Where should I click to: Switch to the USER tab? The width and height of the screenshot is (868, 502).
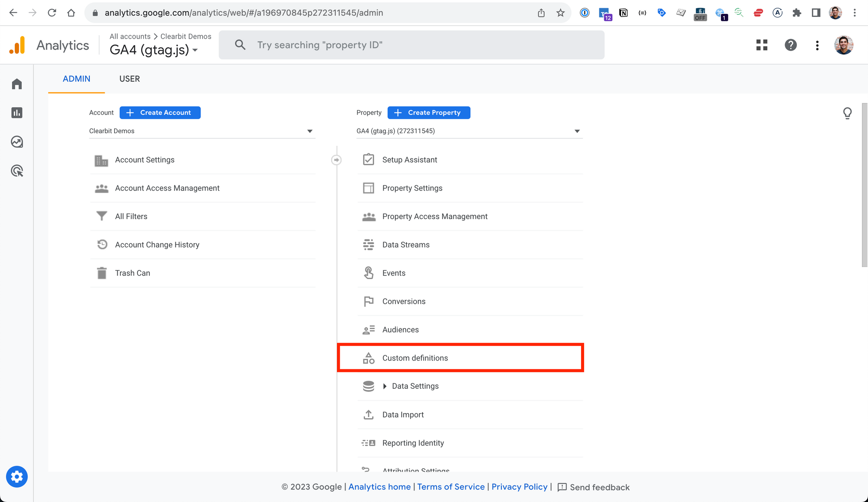[x=130, y=79]
